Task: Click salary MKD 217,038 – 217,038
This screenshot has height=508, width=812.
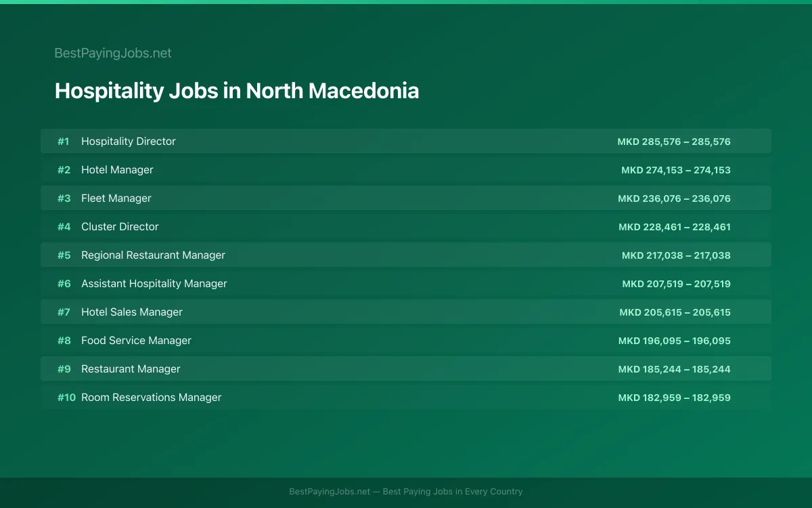Action: [x=676, y=255]
